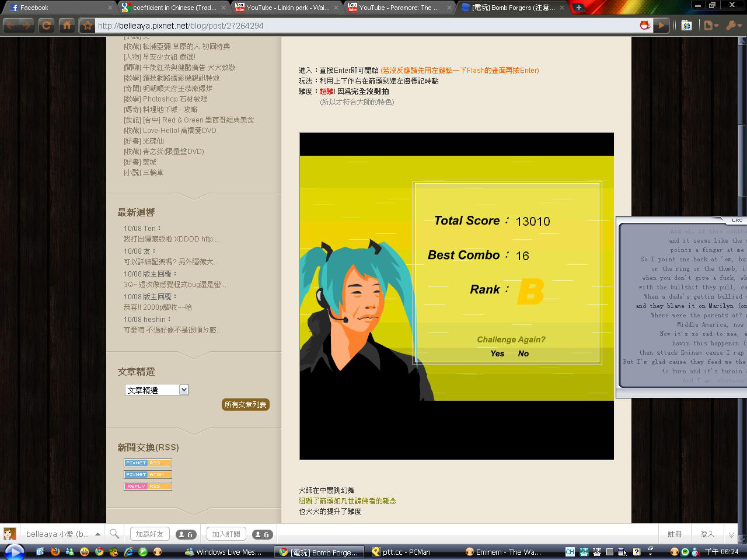Screen dimensions: 747x560
Task: Open the Start menu orb
Action: [x=15, y=552]
